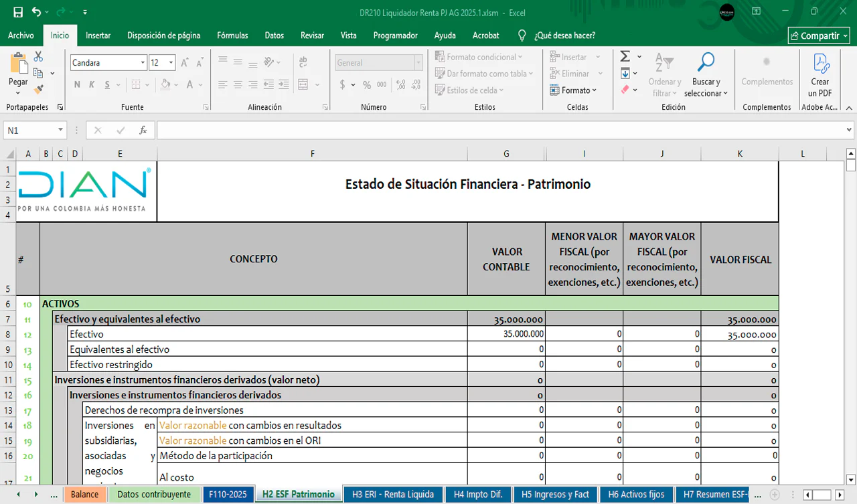Click the Cut scissors icon
The image size is (857, 504).
point(38,57)
